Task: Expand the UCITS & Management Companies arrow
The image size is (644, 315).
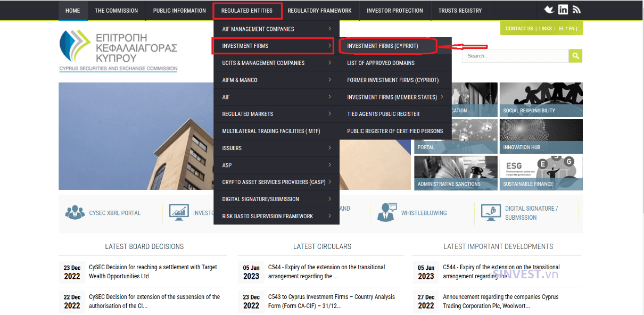Action: (330, 63)
